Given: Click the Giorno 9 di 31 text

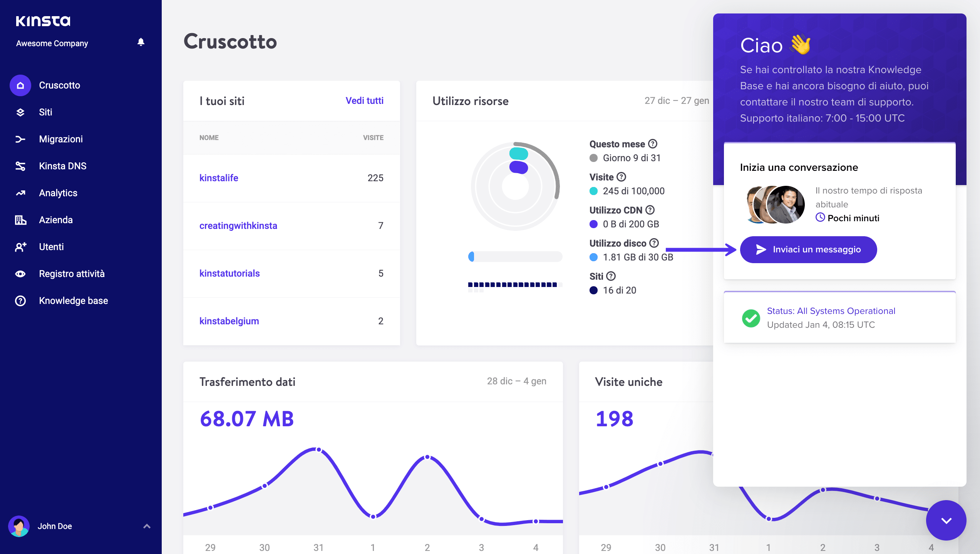Looking at the screenshot, I should point(632,158).
